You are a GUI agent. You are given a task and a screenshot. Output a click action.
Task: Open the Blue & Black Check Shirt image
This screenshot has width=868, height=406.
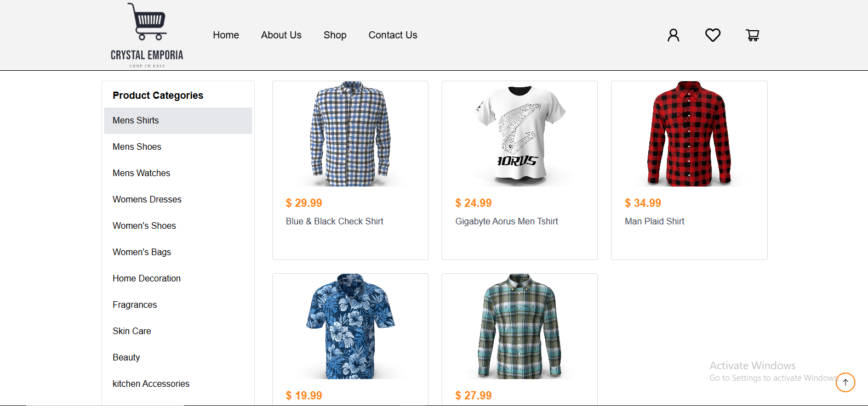click(350, 134)
